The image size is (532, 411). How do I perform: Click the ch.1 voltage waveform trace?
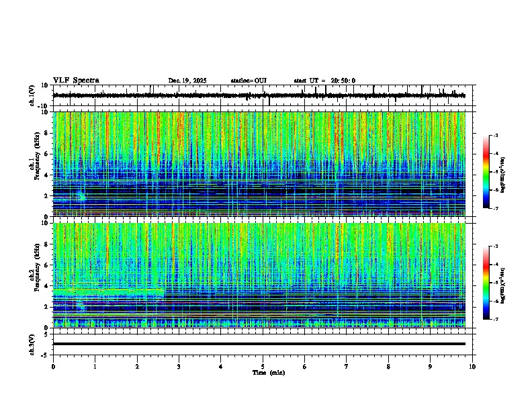coord(259,95)
